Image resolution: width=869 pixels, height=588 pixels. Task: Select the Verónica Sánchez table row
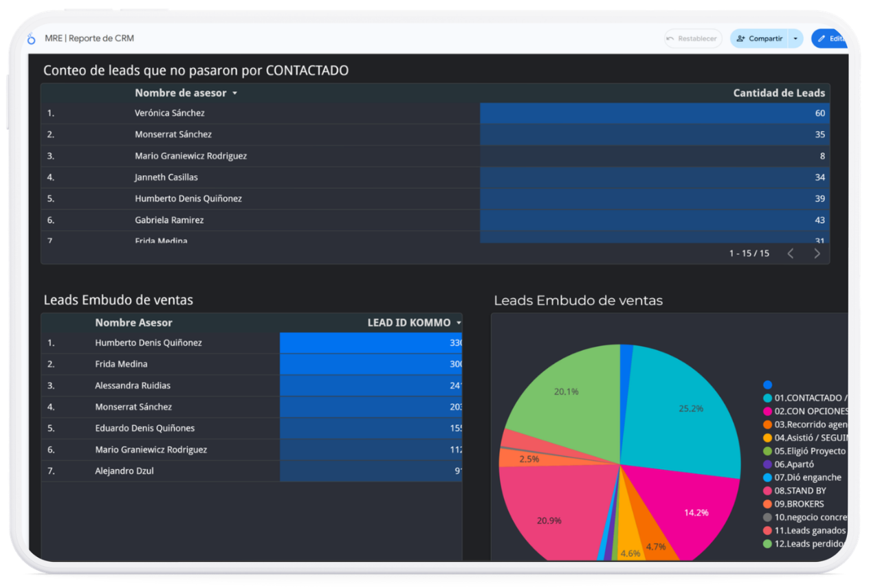[x=169, y=113]
